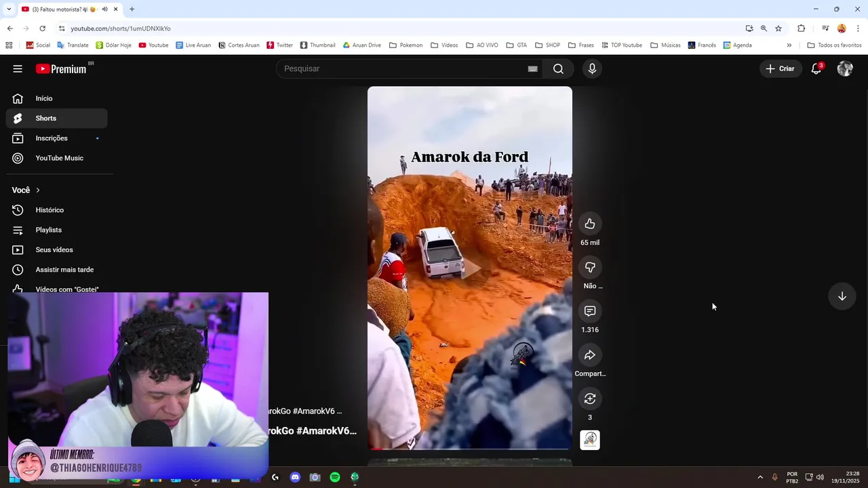Open Playlists in sidebar
Image resolution: width=868 pixels, height=488 pixels.
click(x=57, y=230)
